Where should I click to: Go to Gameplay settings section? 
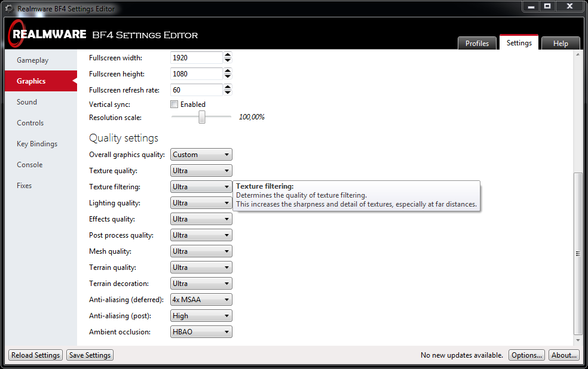41,60
